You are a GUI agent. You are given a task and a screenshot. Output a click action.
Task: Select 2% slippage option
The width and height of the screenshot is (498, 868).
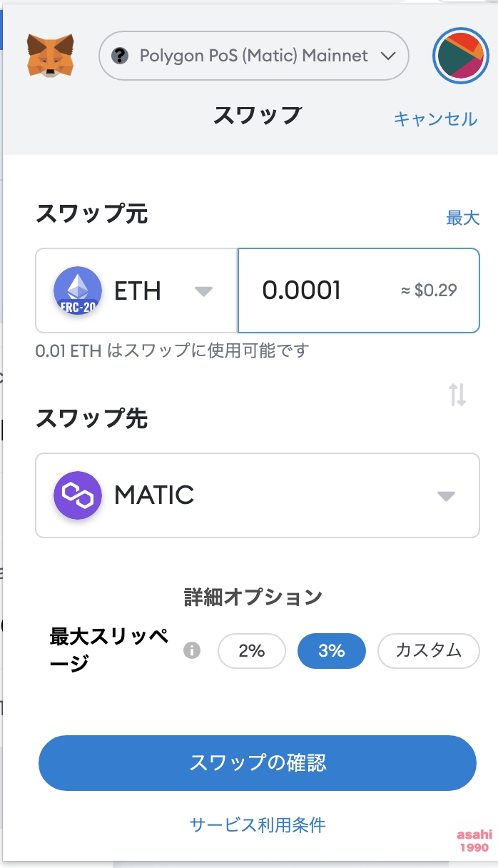tap(252, 650)
